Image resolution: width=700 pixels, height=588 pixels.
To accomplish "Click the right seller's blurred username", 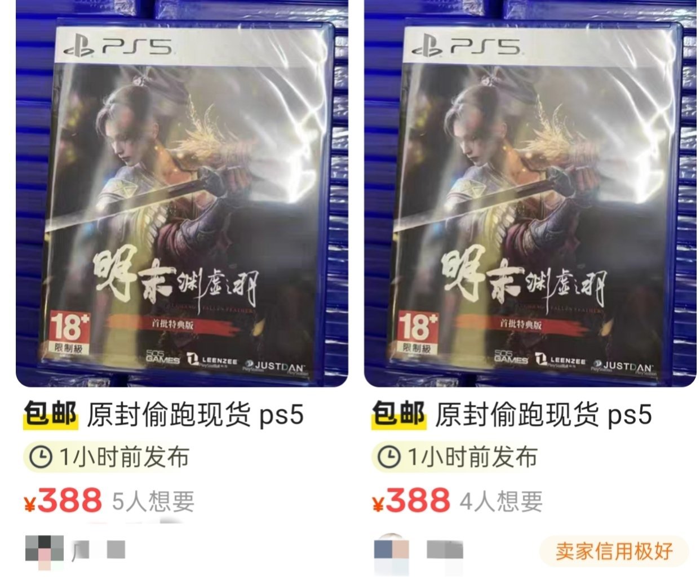I will click(x=445, y=550).
